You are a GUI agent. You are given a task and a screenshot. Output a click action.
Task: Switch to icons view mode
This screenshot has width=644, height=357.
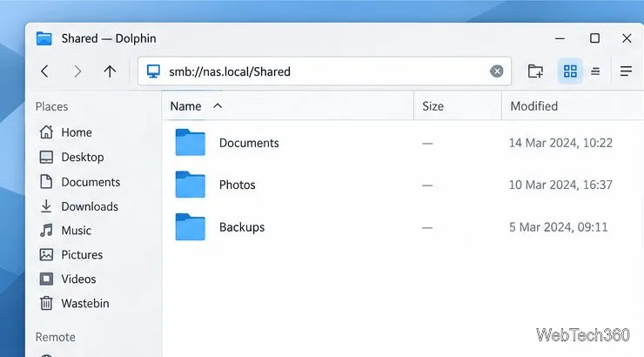[x=570, y=71]
